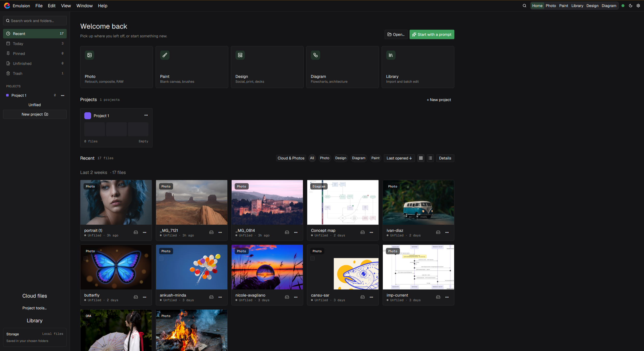Tick the selection checkbox on ankush-minda thumbnail
Image resolution: width=644 pixels, height=351 pixels.
[x=161, y=258]
